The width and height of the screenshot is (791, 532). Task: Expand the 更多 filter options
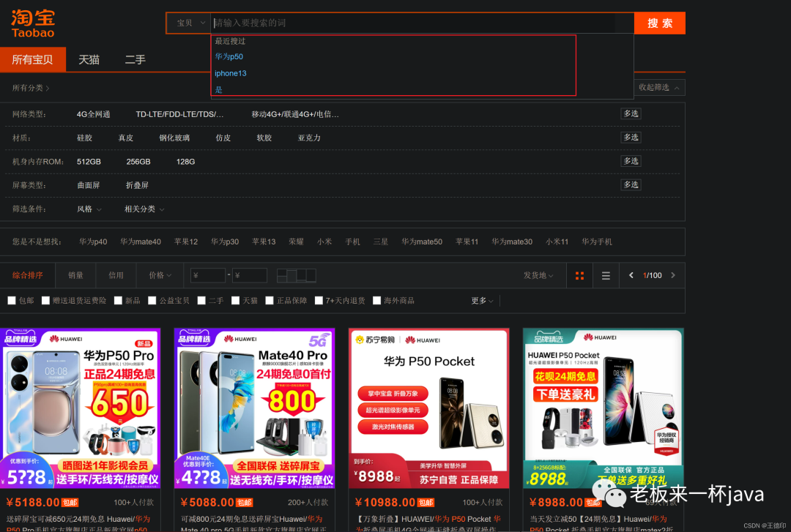(x=482, y=301)
